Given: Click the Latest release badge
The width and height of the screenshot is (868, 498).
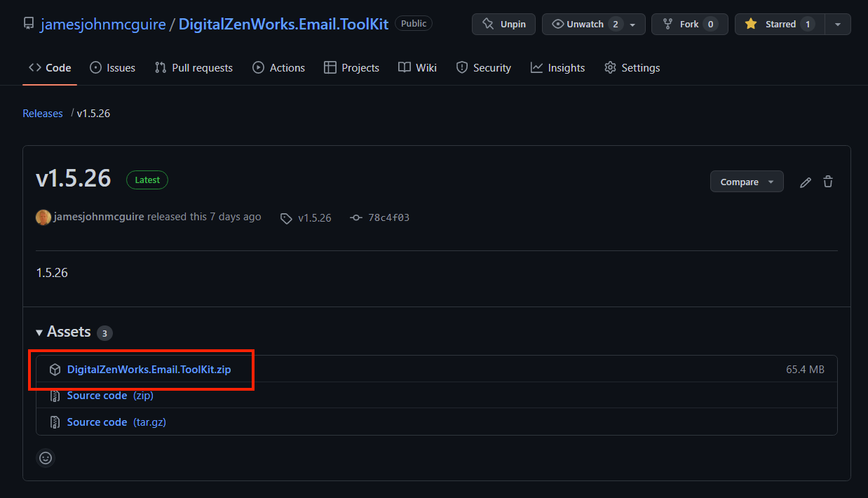Looking at the screenshot, I should [147, 180].
